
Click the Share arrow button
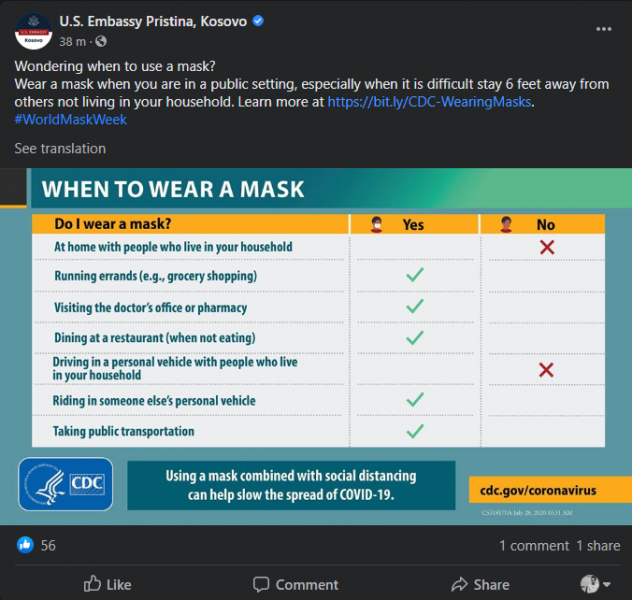click(480, 584)
